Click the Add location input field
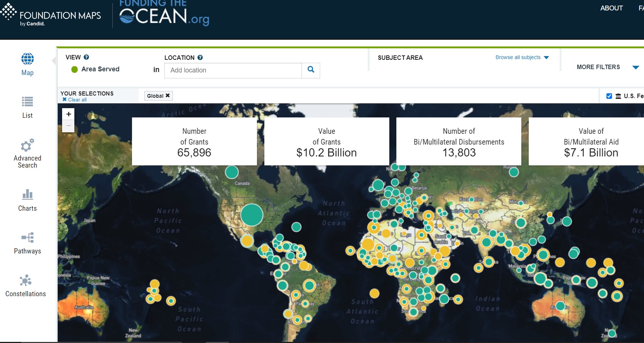Screen dimensions: 644x343 233,70
